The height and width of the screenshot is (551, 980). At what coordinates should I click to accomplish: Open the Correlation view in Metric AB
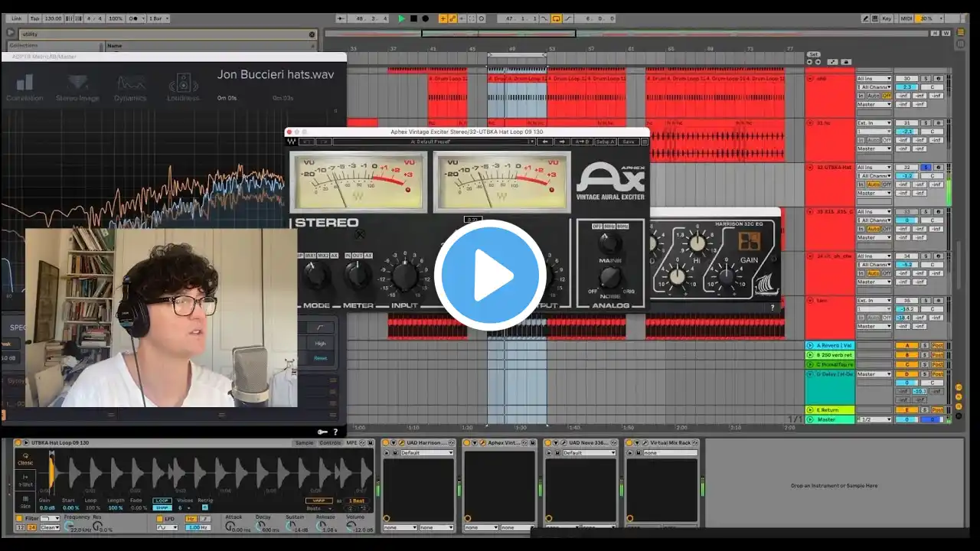click(x=25, y=87)
